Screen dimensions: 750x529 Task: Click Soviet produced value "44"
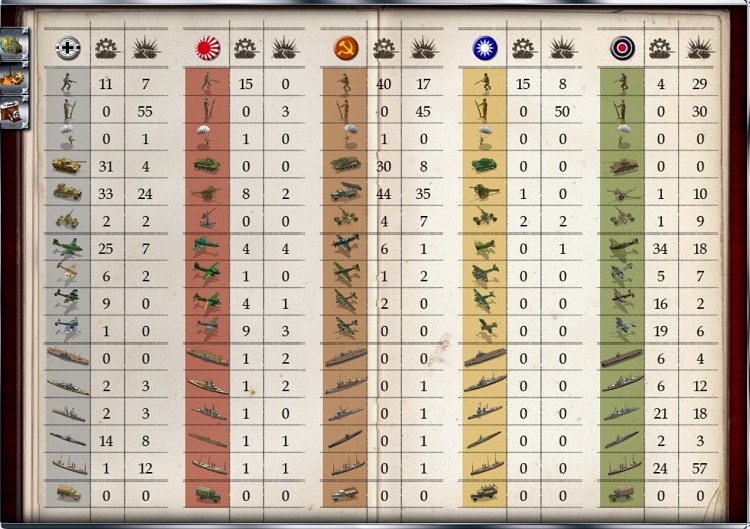pos(384,194)
